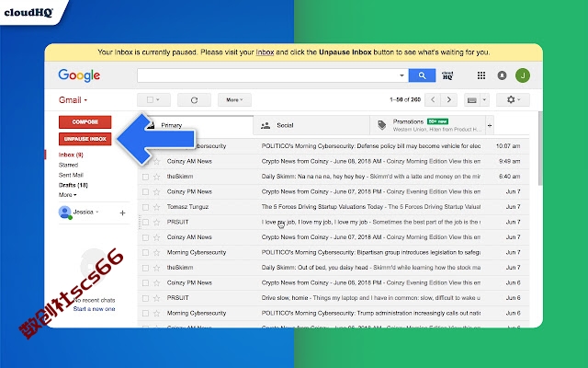Click Start a new one chat link
Image resolution: width=588 pixels, height=368 pixels.
(x=94, y=309)
